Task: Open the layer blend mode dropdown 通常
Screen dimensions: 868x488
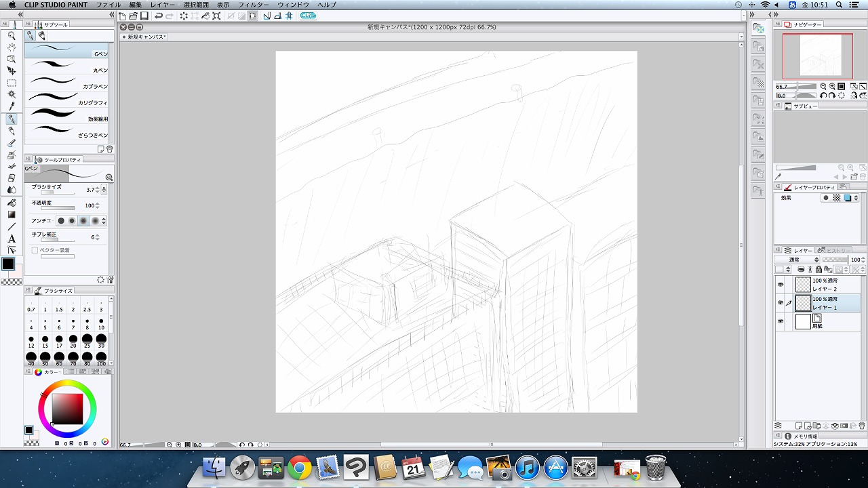Action: (x=797, y=260)
